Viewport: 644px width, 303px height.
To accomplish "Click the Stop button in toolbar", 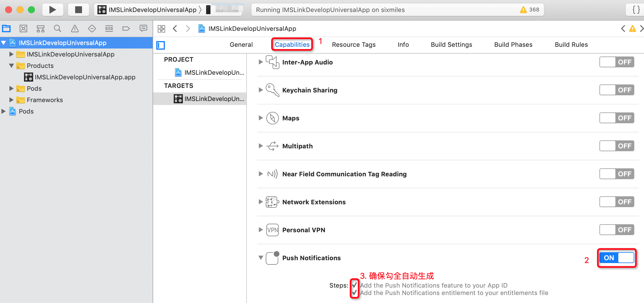I will (78, 10).
